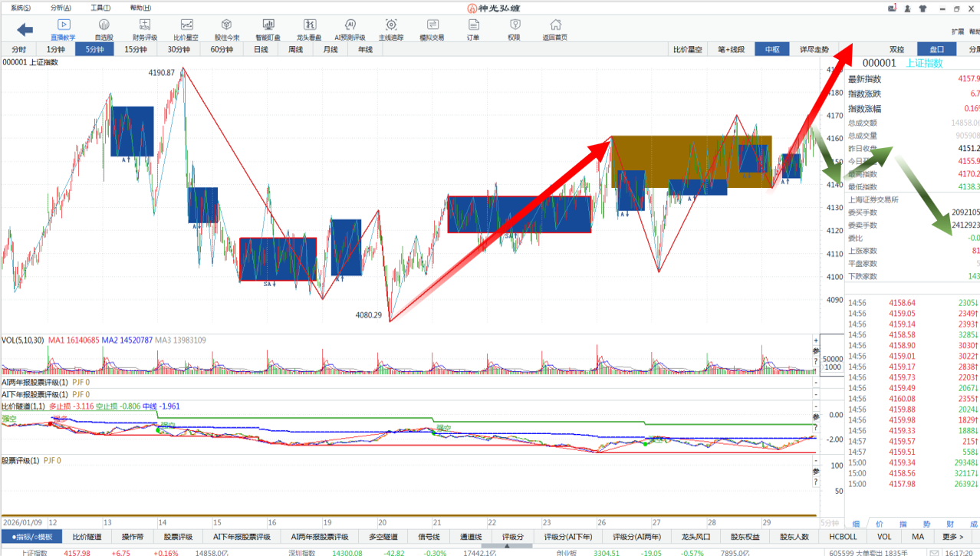Open 财务评级 financial rating tool
The width and height of the screenshot is (980, 556).
(x=145, y=29)
